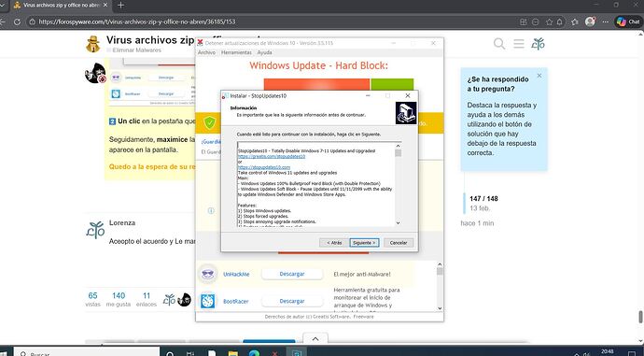Click the 'hace 1 min' timeline link
Viewport: 644px width, 356px height.
click(x=477, y=223)
